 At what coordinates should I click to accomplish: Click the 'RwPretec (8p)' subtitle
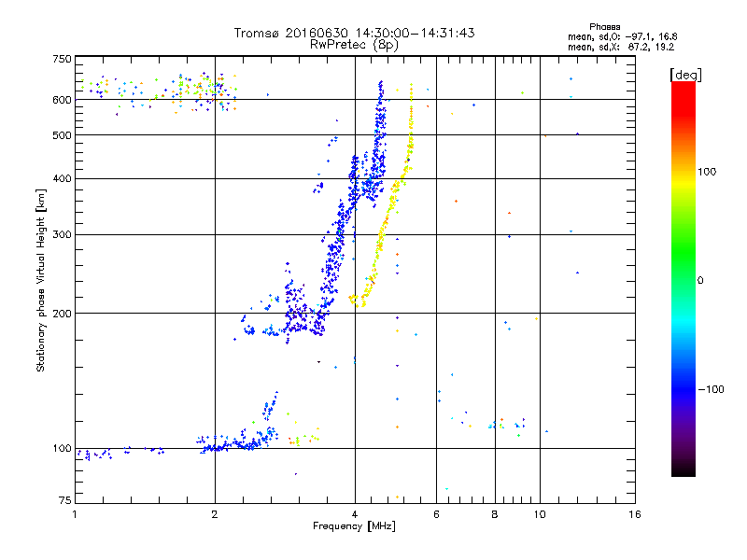pos(354,45)
